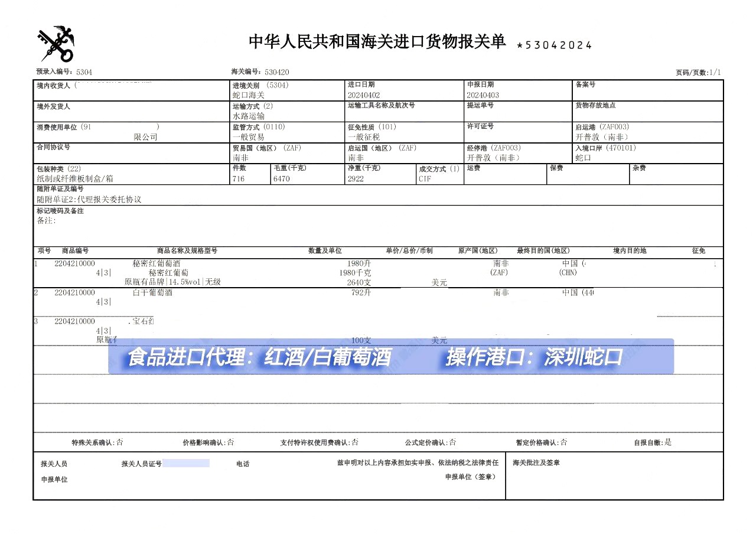Click the declaration number *53042024
The height and width of the screenshot is (534, 756).
click(555, 44)
